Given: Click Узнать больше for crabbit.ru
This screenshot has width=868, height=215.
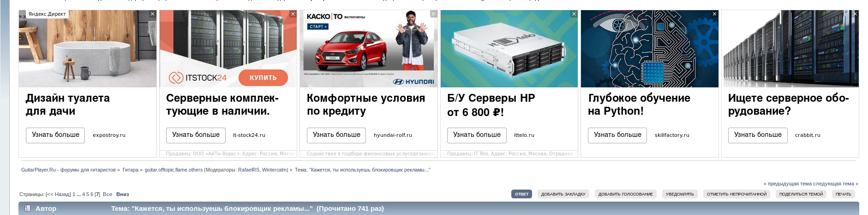Looking at the screenshot, I should point(758,135).
